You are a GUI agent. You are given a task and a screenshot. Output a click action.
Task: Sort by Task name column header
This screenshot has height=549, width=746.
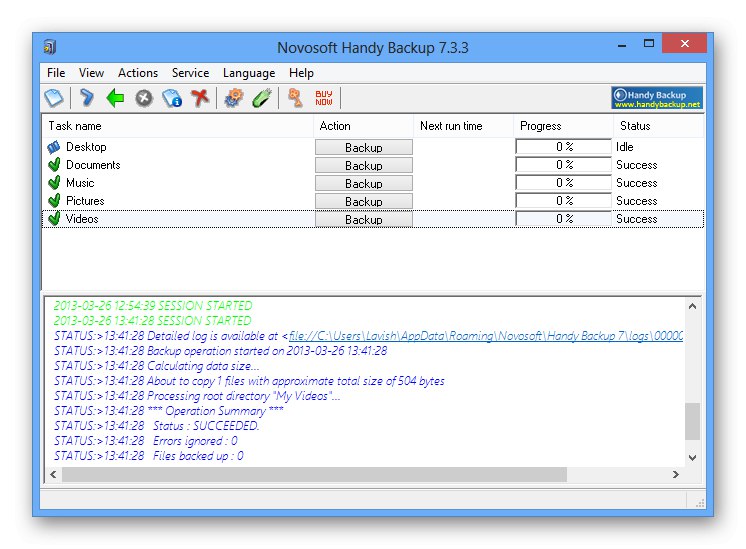[x=177, y=126]
